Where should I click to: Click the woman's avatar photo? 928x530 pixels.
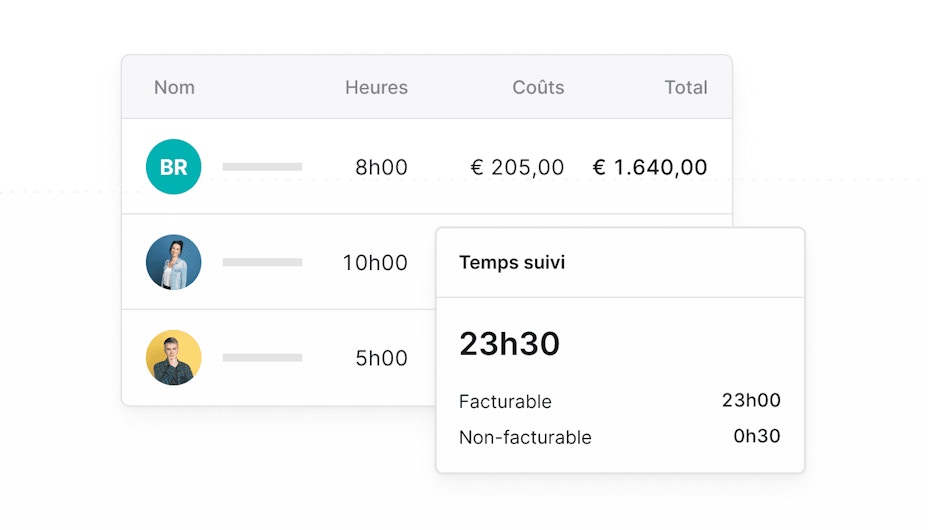click(x=173, y=262)
